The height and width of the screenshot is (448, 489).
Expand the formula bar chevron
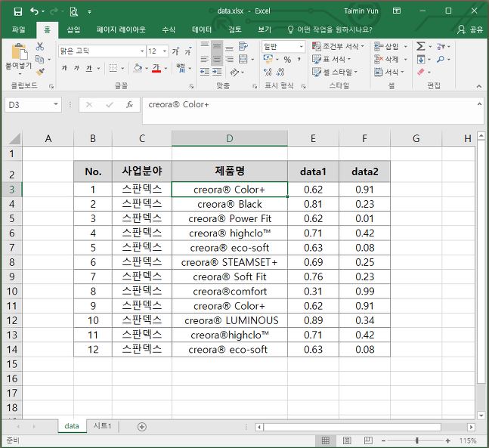click(479, 104)
